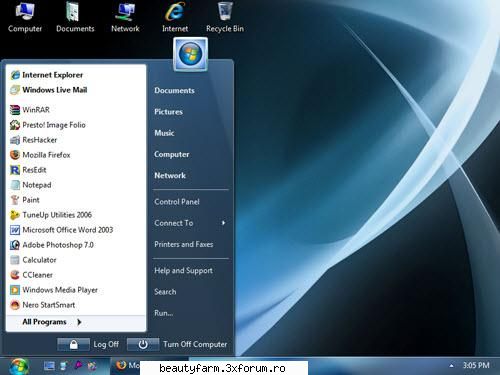
Task: Click the purple arrow quick launch icon
Action: pyautogui.click(x=78, y=366)
